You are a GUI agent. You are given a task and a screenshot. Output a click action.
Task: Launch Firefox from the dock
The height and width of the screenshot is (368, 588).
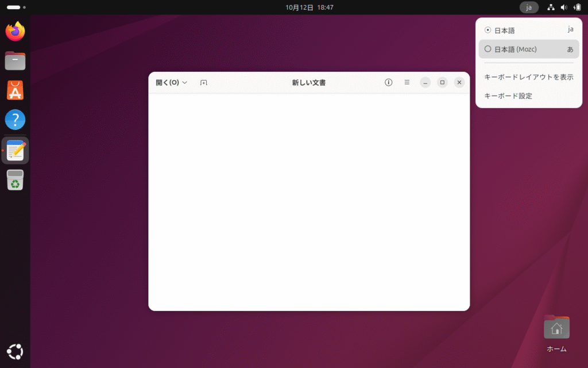[16, 31]
